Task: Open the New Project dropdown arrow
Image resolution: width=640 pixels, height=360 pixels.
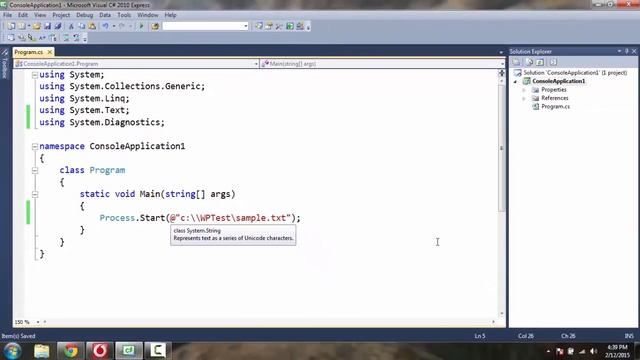Action: click(29, 26)
